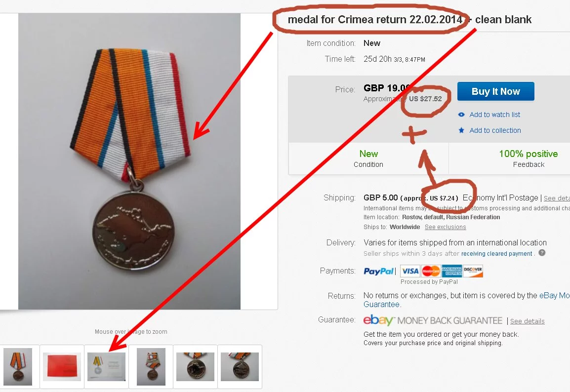Click the star icon beside Add to collection
The image size is (570, 392).
(x=461, y=130)
